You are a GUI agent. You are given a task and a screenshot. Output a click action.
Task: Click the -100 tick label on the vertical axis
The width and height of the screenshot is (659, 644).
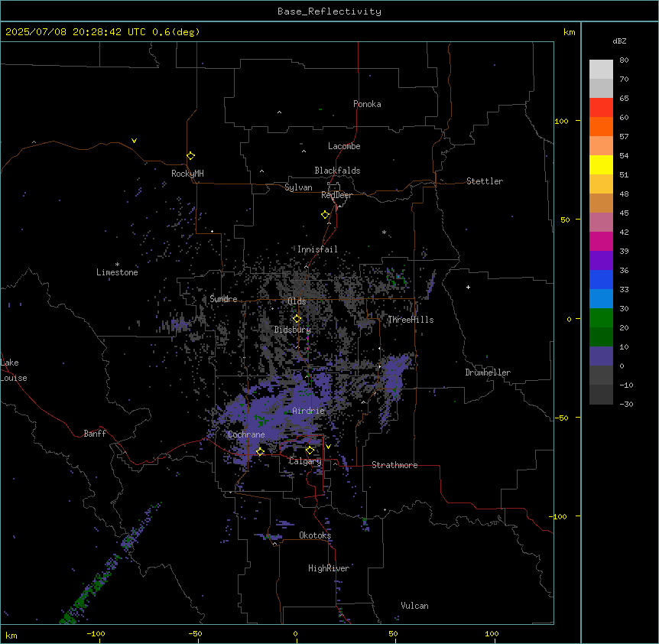coord(559,516)
